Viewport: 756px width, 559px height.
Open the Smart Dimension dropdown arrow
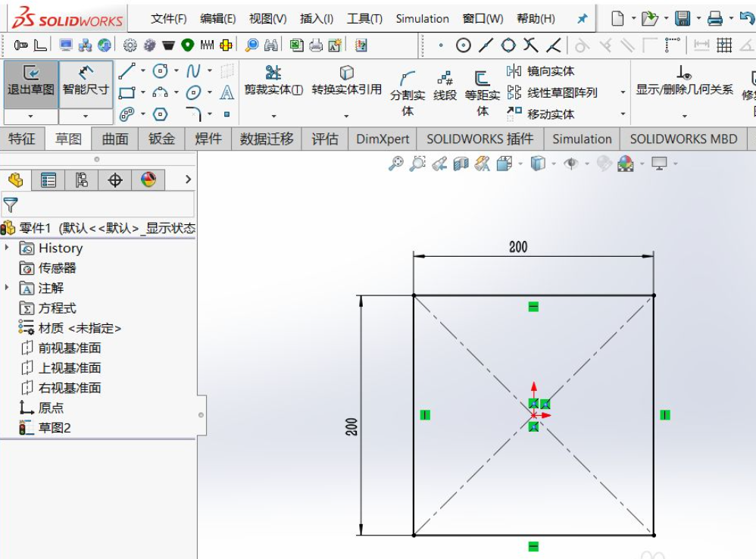[86, 116]
